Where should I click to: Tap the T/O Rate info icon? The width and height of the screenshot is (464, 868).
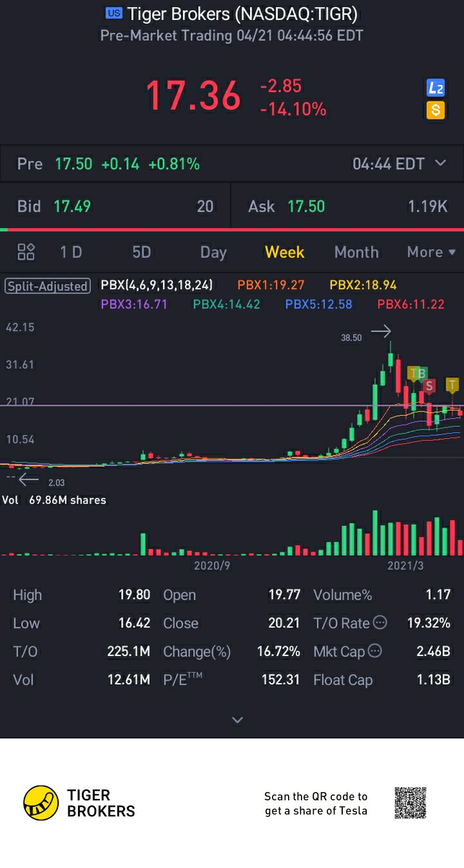tap(380, 622)
